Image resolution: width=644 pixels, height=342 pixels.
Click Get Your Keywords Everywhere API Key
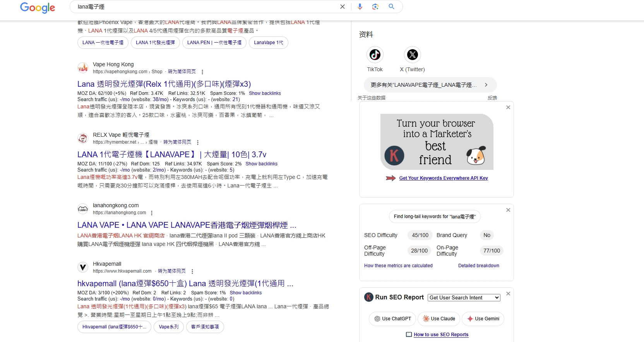click(444, 178)
